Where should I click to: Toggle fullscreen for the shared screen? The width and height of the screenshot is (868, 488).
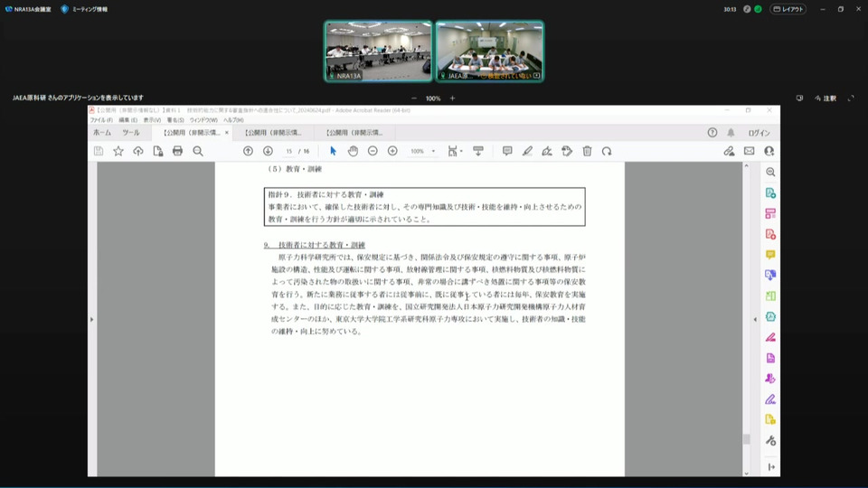tap(851, 98)
